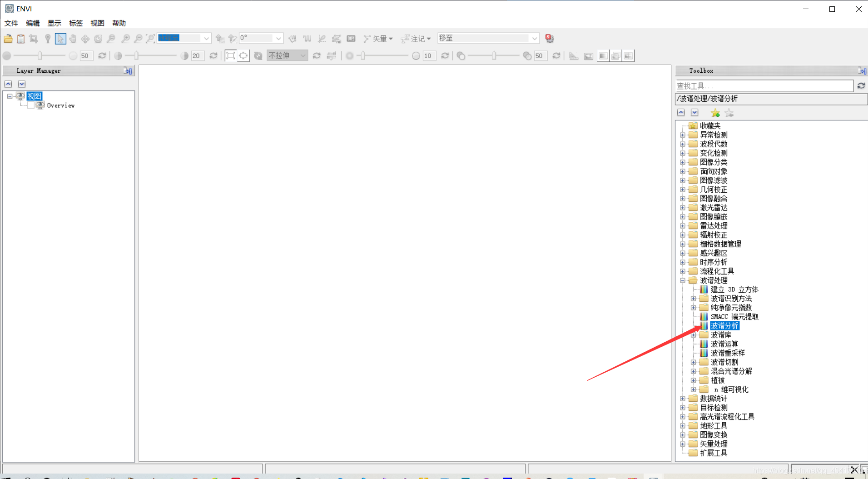The width and height of the screenshot is (868, 479).
Task: Add current tool to favorites with the yellow star
Action: [x=715, y=113]
